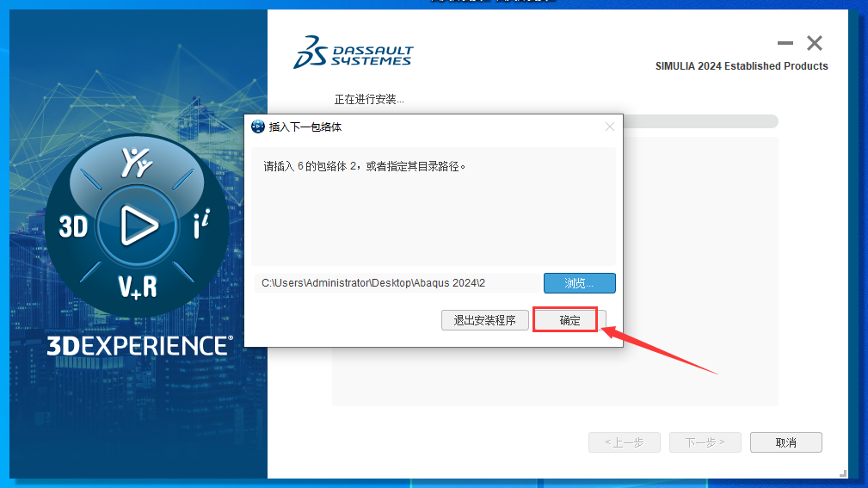This screenshot has width=868, height=488.
Task: Minimize the SIMULIA installer window
Action: 785,43
